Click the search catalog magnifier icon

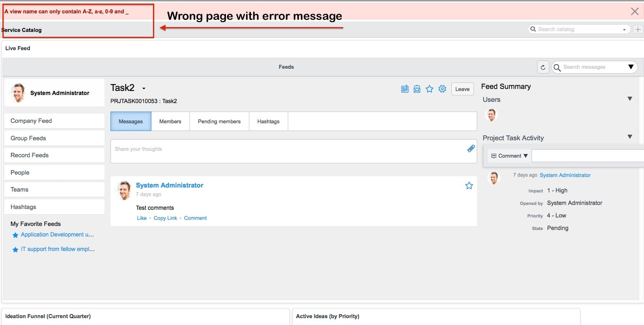click(x=533, y=29)
